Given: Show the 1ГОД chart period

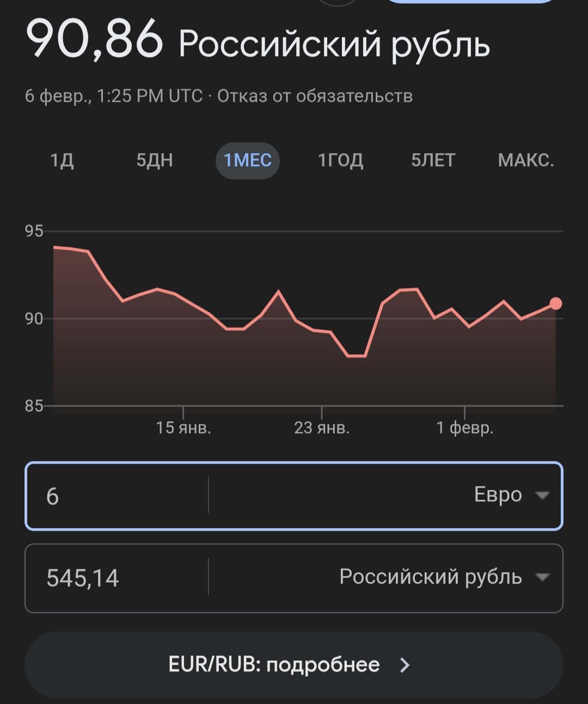Looking at the screenshot, I should (340, 161).
